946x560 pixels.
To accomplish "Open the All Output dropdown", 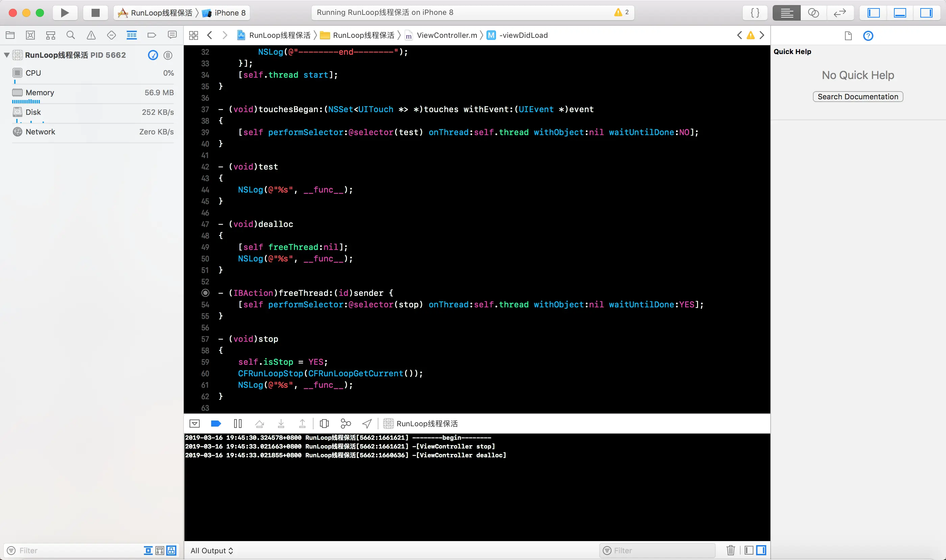I will (212, 551).
